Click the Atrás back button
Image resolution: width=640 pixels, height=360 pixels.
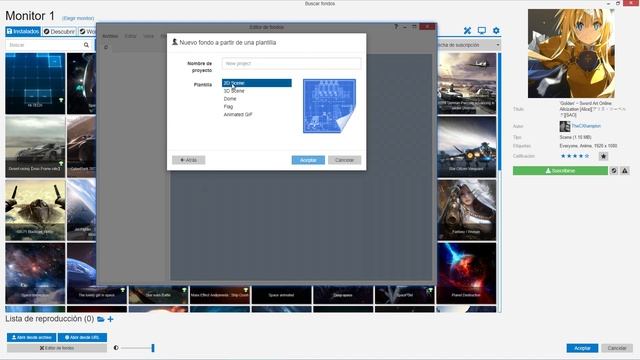tap(189, 160)
